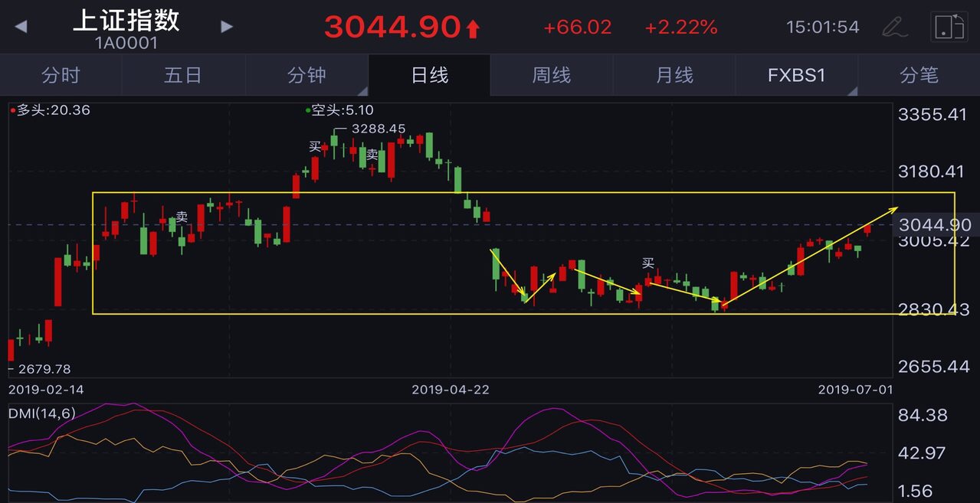
Task: Tap the red up arrow beside the header price
Action: pyautogui.click(x=473, y=29)
